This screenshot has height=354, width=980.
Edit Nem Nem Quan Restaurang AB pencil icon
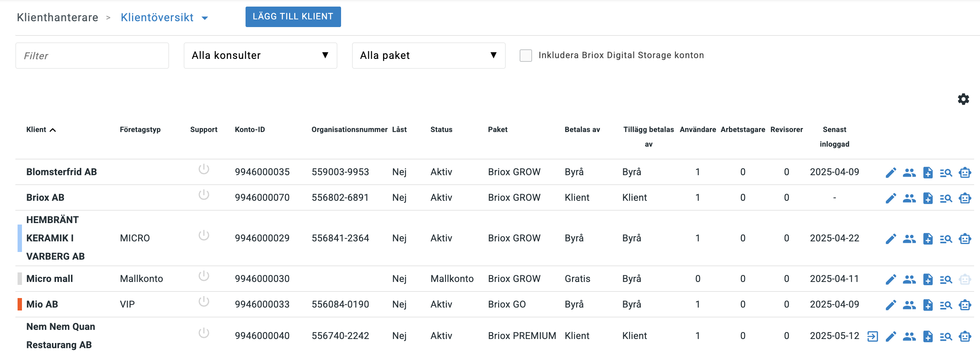click(x=891, y=337)
